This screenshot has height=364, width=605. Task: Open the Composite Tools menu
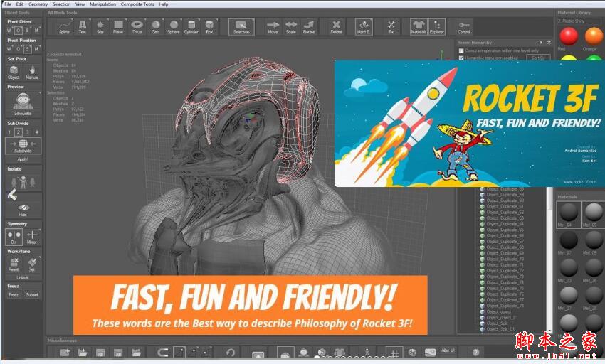pos(137,4)
